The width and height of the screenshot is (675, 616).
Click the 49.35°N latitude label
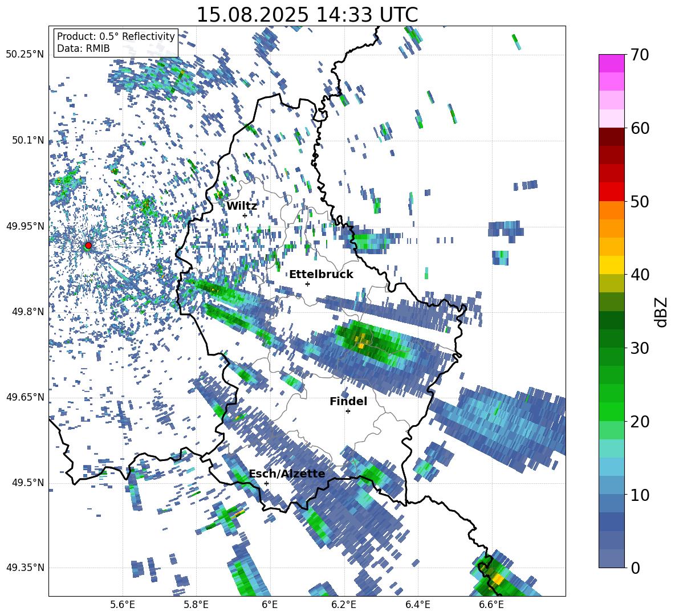25,568
